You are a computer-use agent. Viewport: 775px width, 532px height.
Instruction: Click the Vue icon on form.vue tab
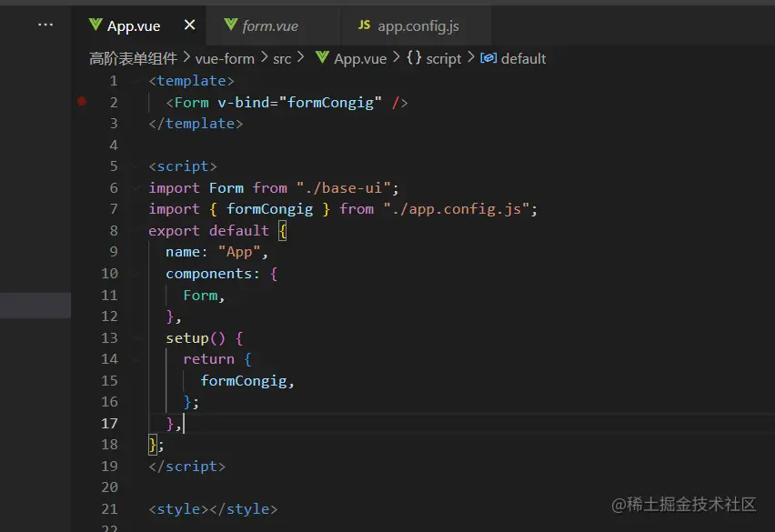coord(230,25)
